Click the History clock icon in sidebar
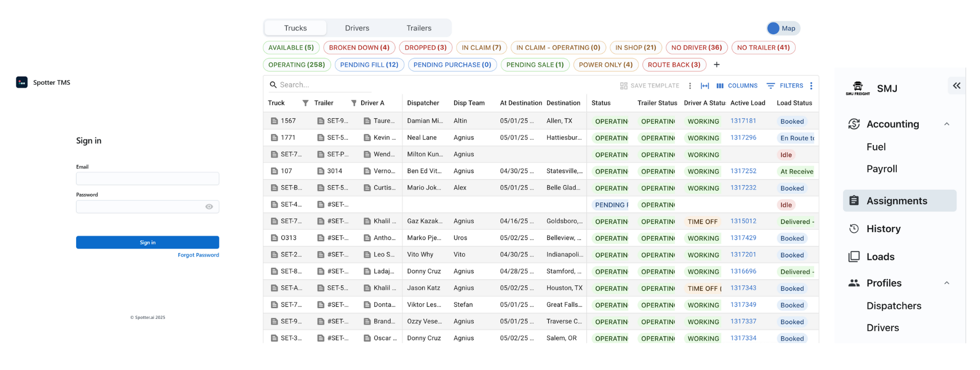This screenshot has height=370, width=980. [854, 229]
